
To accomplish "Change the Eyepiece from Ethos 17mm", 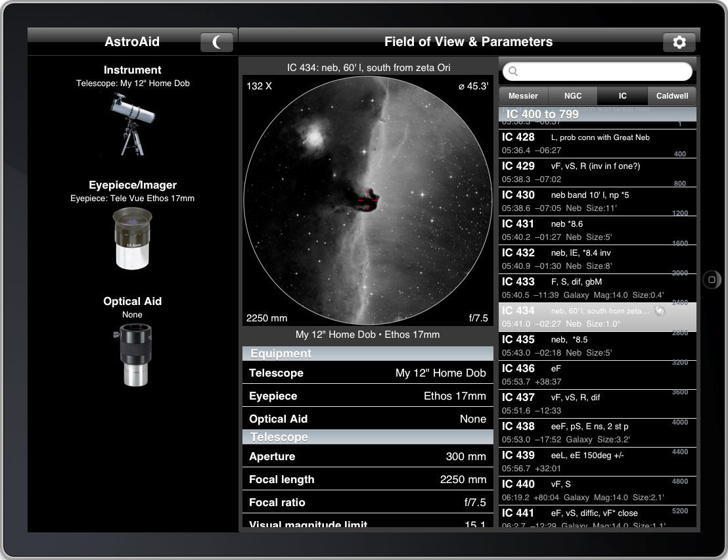I will pyautogui.click(x=367, y=396).
